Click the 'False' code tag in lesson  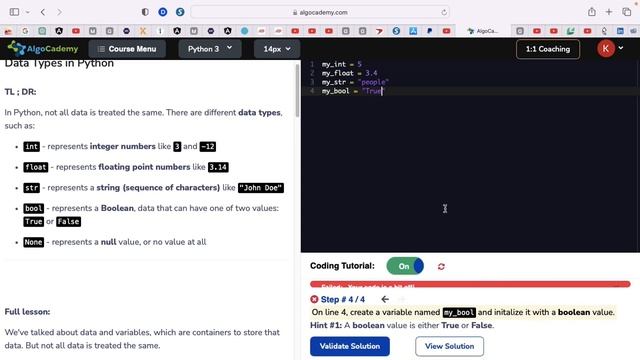pos(69,222)
